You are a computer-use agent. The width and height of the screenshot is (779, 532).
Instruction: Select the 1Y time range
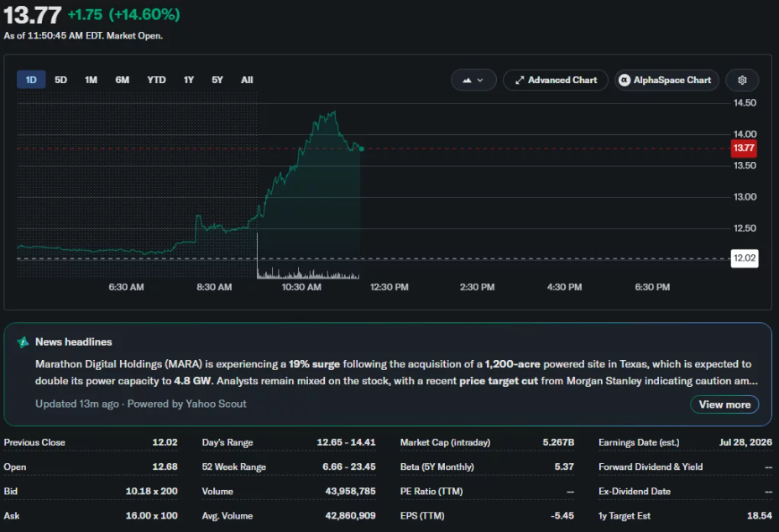click(188, 80)
